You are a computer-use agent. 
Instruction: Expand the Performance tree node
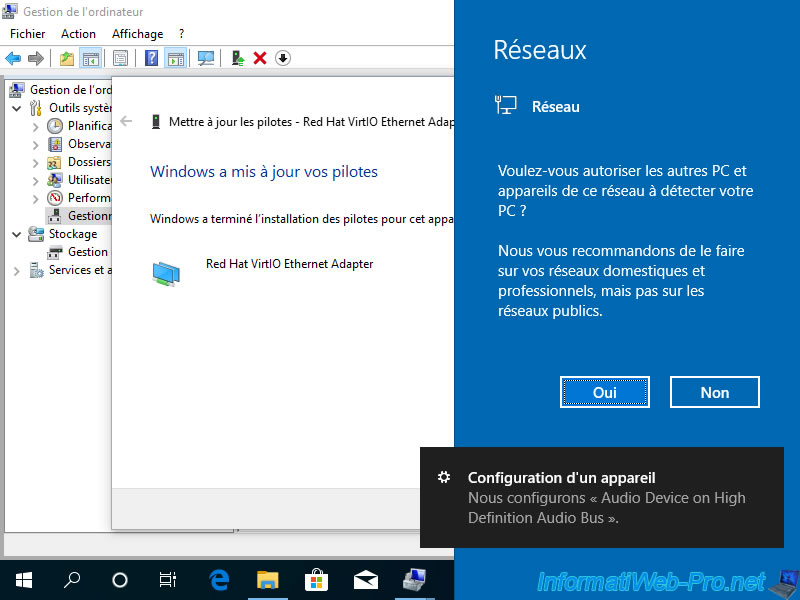pos(35,198)
